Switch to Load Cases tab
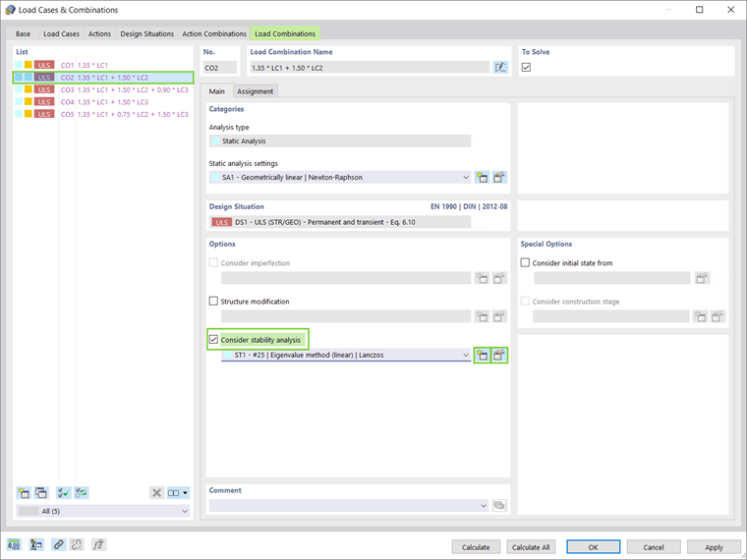This screenshot has height=560, width=747. coord(62,33)
